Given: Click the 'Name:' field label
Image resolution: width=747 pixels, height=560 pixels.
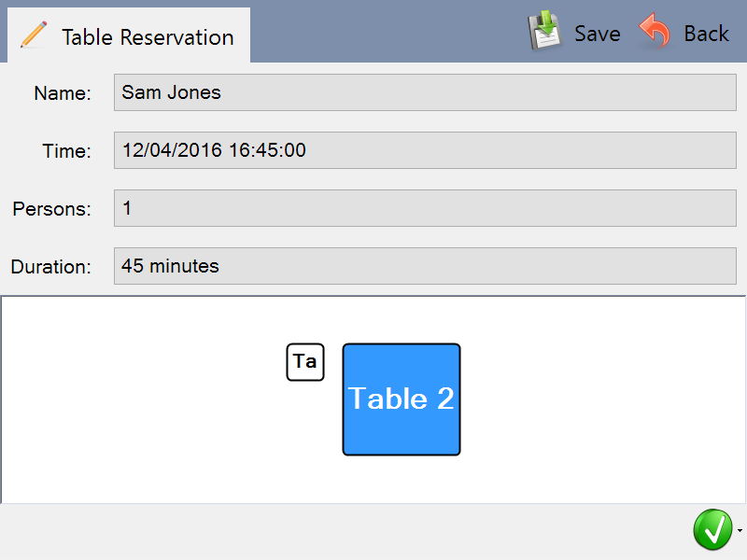Looking at the screenshot, I should 63,93.
